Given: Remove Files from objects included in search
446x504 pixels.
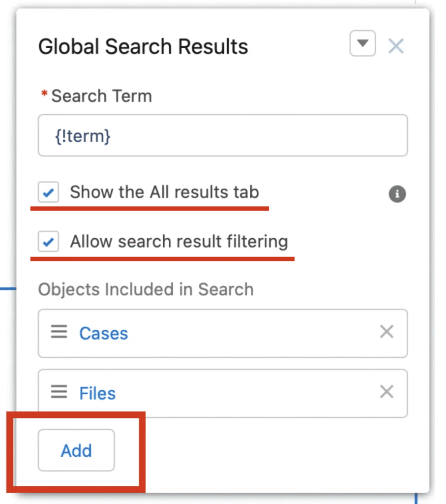Looking at the screenshot, I should [387, 392].
